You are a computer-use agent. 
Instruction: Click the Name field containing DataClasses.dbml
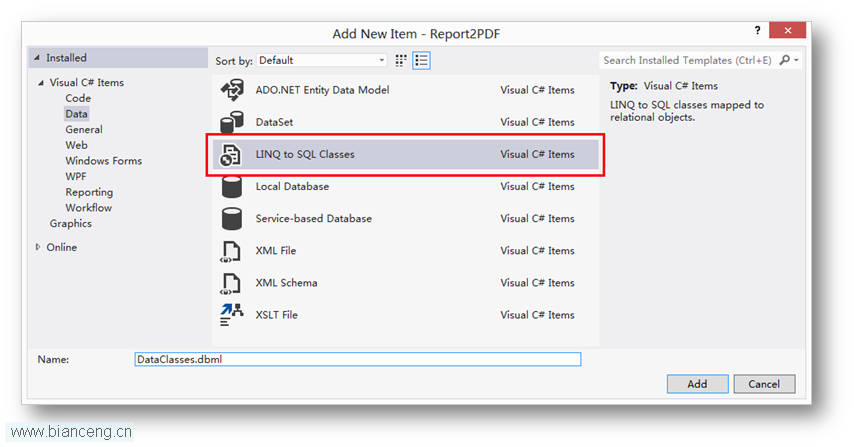(358, 359)
